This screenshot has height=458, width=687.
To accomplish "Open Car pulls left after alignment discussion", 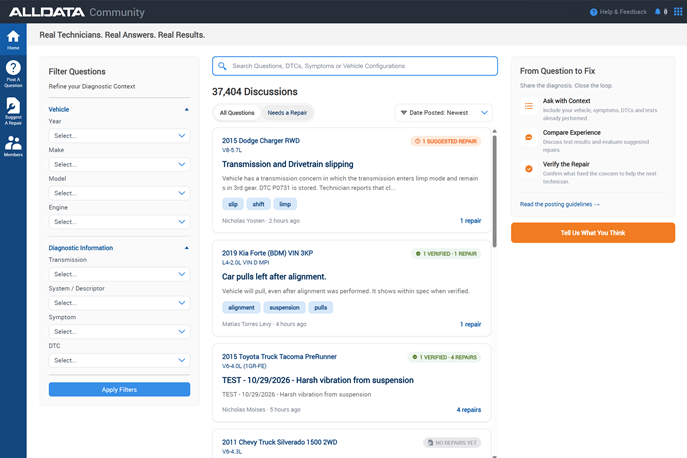I will [x=274, y=277].
